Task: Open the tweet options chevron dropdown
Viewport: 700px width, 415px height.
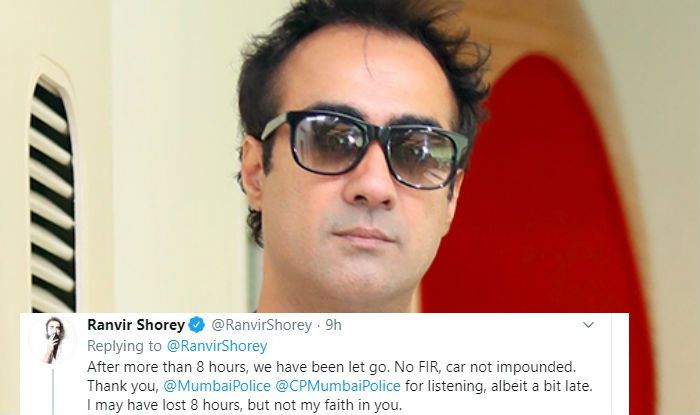Action: [588, 325]
